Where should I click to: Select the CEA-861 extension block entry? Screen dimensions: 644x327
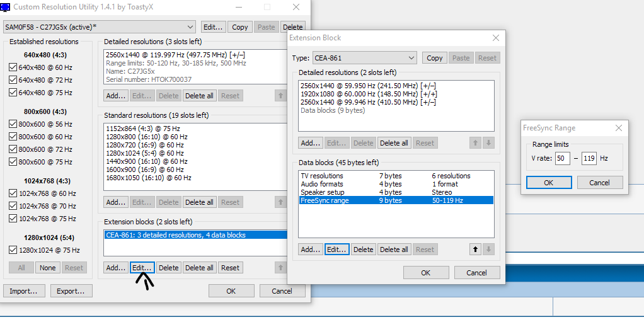pyautogui.click(x=176, y=235)
